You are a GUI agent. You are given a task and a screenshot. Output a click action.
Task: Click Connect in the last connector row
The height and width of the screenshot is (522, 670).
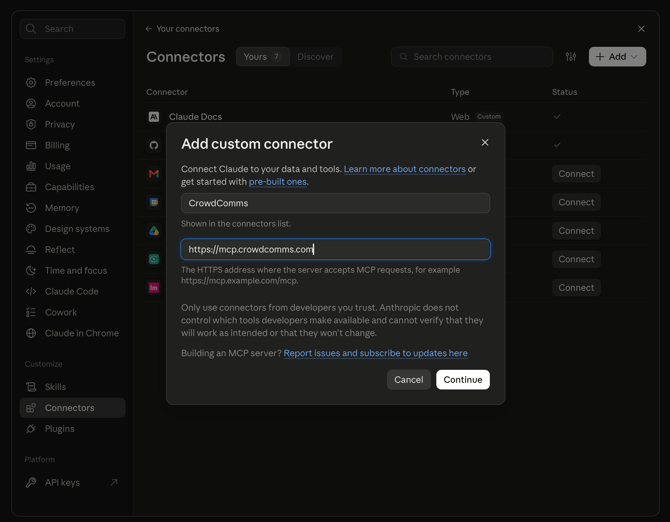(x=576, y=287)
